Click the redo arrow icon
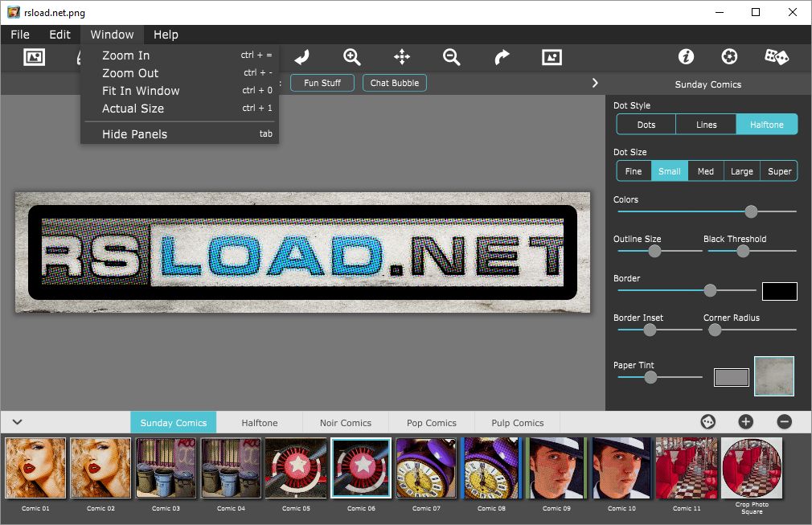Screen dimensions: 812x525 tap(502, 57)
